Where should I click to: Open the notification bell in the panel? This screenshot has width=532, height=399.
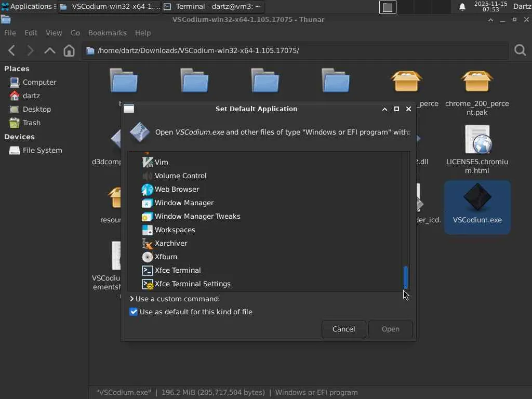click(x=462, y=7)
